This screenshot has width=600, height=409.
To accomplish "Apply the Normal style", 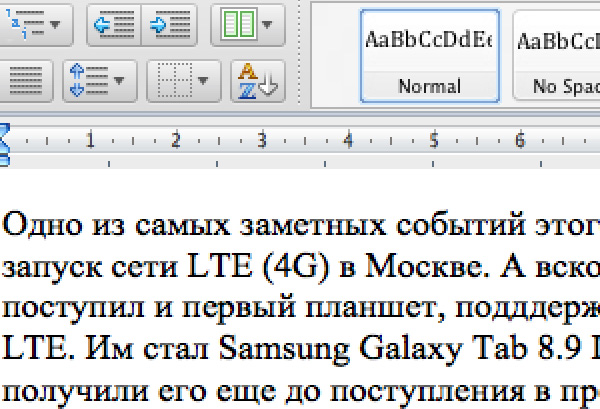I will tap(430, 56).
